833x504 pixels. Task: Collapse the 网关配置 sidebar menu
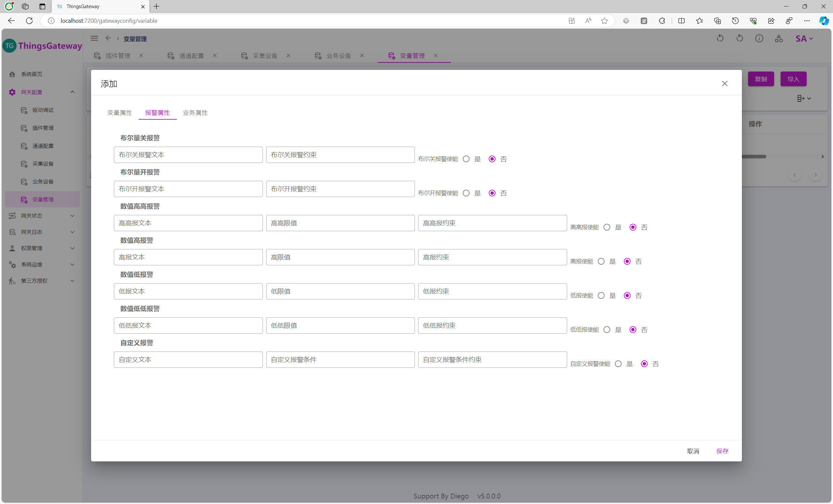point(41,92)
